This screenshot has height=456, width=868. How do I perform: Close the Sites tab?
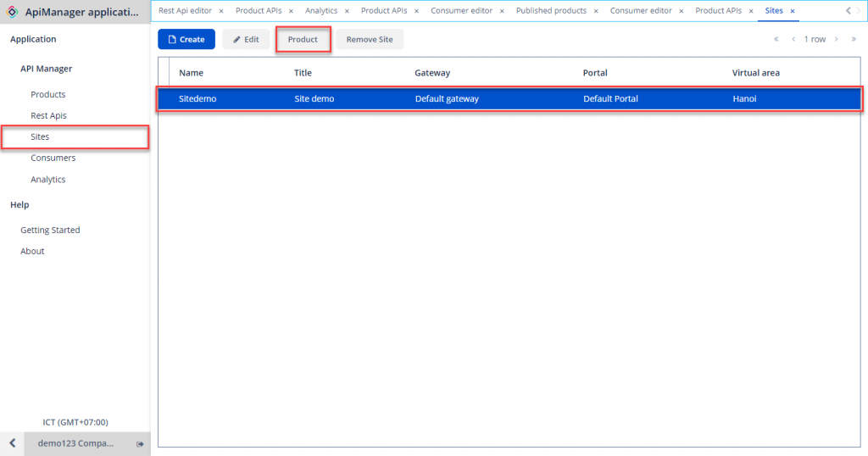click(793, 11)
